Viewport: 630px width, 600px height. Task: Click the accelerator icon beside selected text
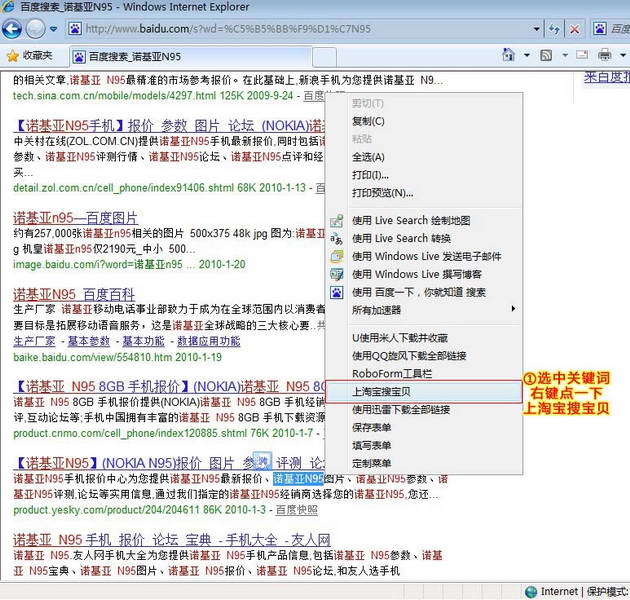tap(261, 460)
